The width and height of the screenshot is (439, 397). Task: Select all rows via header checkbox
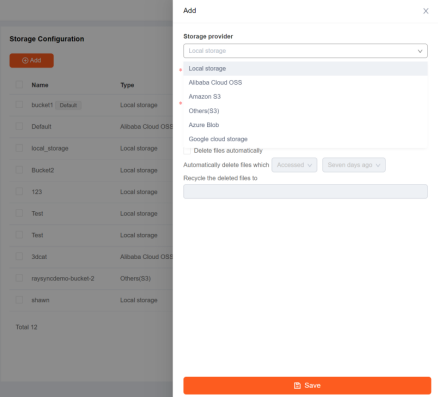point(19,85)
